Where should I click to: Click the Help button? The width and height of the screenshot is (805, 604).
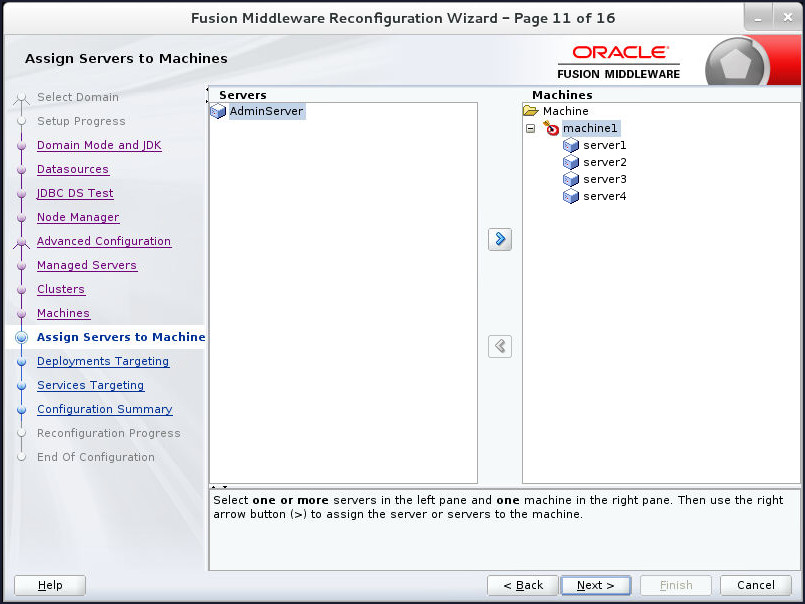pyautogui.click(x=50, y=585)
